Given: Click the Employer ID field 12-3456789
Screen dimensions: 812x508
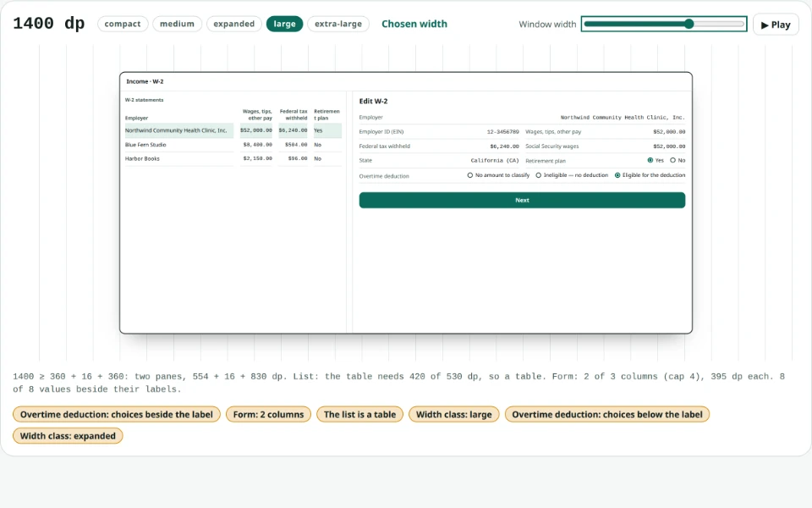Looking at the screenshot, I should click(x=439, y=132).
